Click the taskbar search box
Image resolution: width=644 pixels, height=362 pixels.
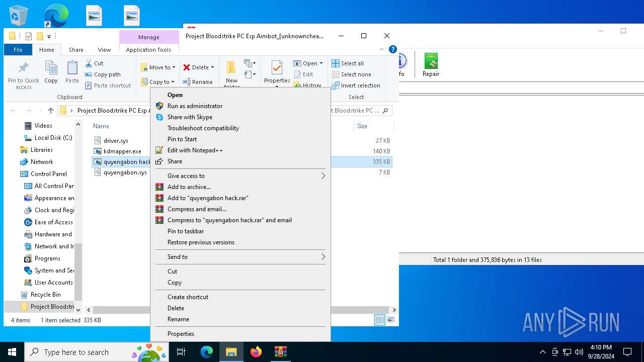tap(97, 352)
